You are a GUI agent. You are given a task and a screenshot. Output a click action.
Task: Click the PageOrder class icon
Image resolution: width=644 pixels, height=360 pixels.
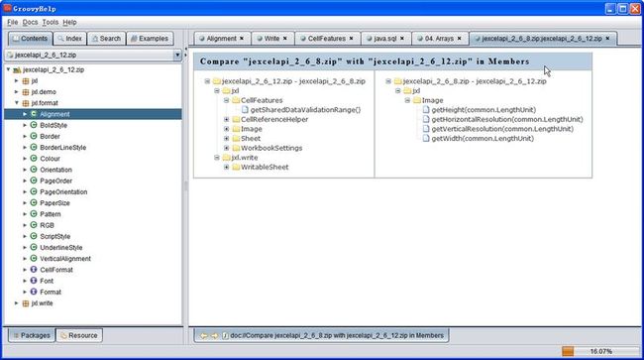[x=34, y=180]
